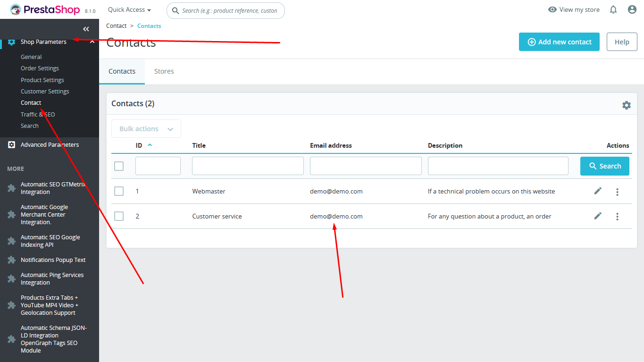
Task: Check the Webmaster row checkbox
Action: (119, 191)
